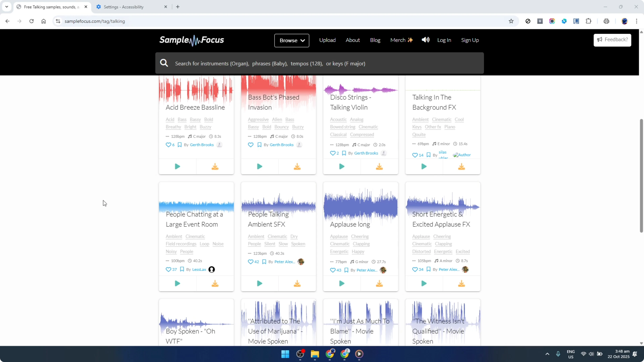Screen dimensions: 644x362
Task: Open the Chrome three-dot menu
Action: point(636,21)
